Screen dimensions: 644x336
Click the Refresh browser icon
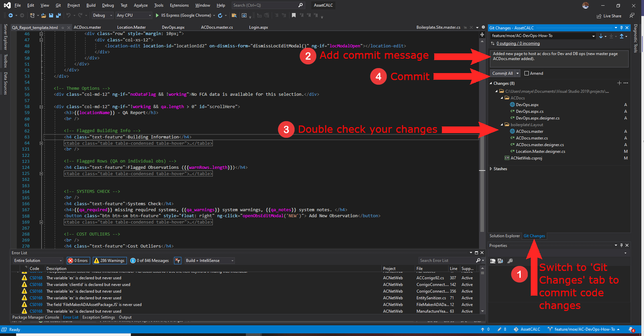pos(220,15)
